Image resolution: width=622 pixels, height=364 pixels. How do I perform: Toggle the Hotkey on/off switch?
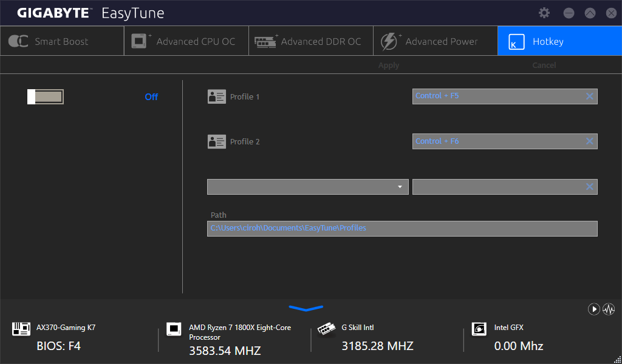pyautogui.click(x=46, y=97)
